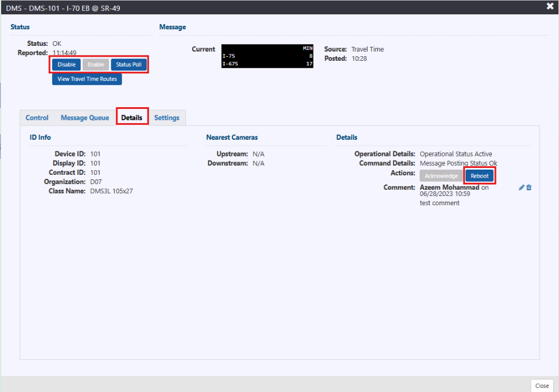Disable the DMS device

(67, 65)
